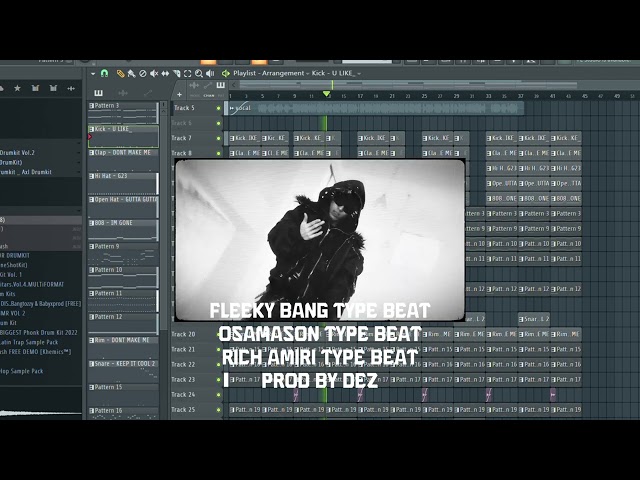
Task: Show audio clips using picker panel waveform icon
Action: 122,93
